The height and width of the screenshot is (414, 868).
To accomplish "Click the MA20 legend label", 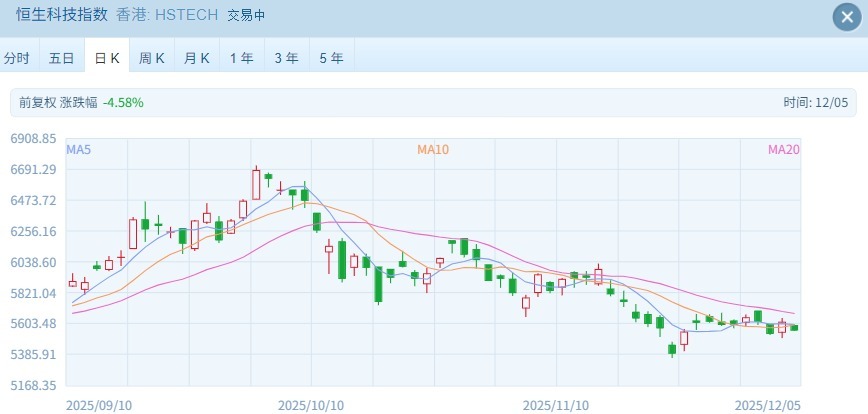I will [x=784, y=149].
